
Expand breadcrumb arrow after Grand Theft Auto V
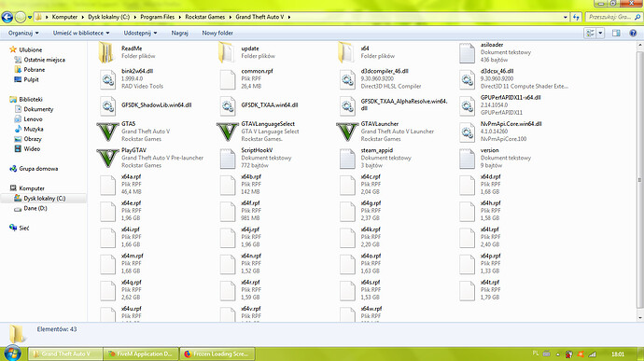[x=289, y=17]
